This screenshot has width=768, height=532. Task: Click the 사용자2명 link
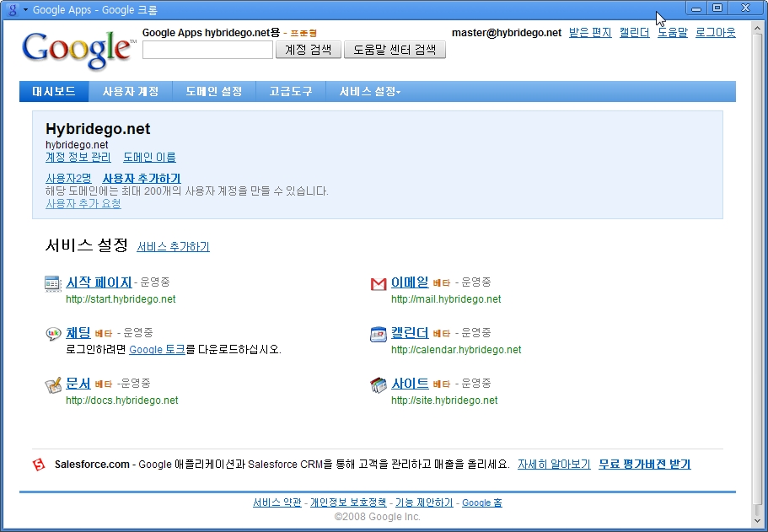[x=68, y=178]
